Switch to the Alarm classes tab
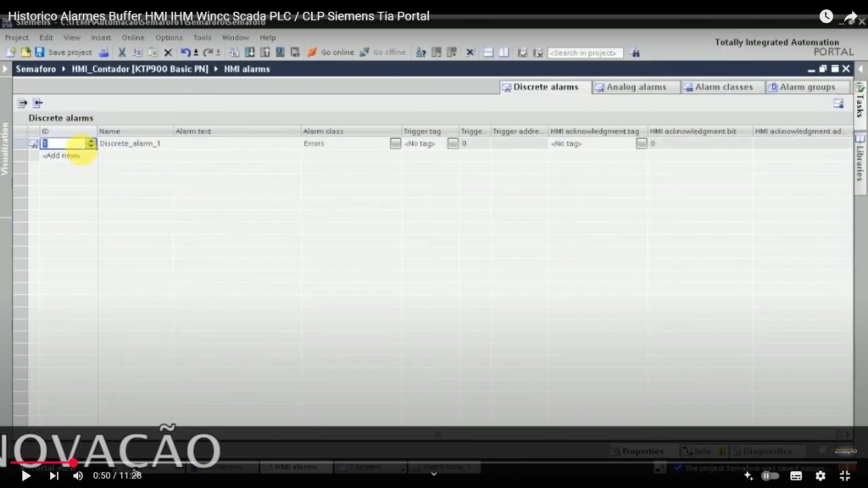Image resolution: width=868 pixels, height=488 pixels. pos(724,87)
